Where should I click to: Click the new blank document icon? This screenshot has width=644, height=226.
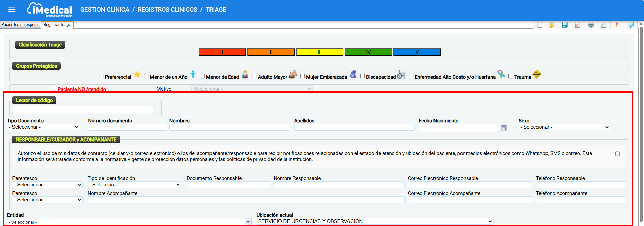coord(540,25)
